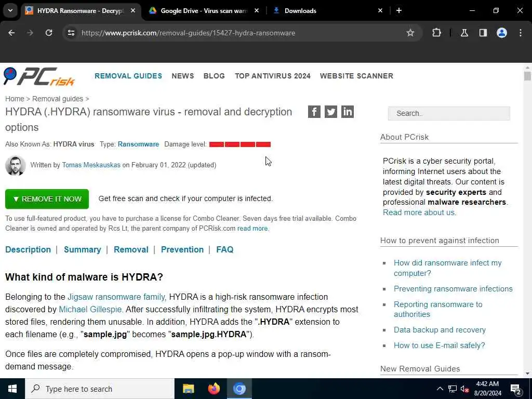
Task: Click the Chrome taskbar icon
Action: coord(239,389)
